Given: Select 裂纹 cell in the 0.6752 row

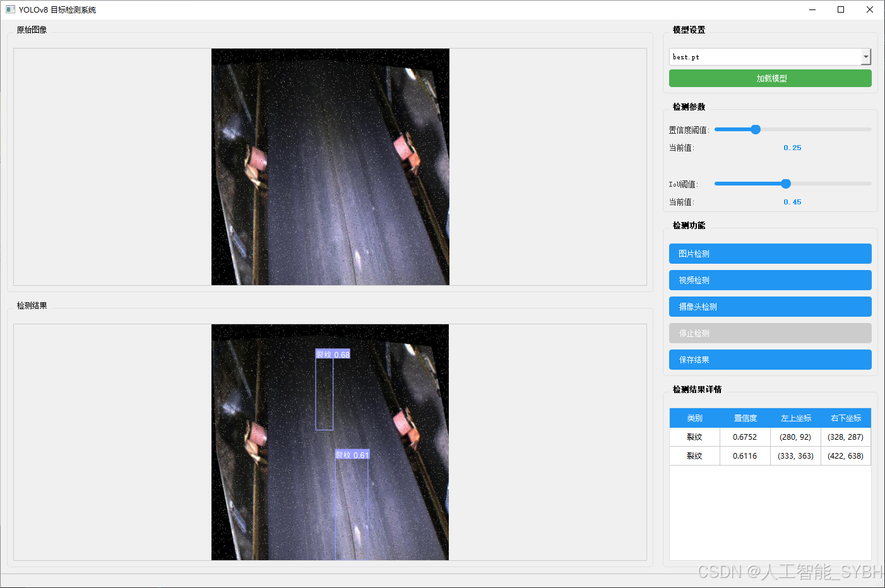Looking at the screenshot, I should [x=694, y=437].
